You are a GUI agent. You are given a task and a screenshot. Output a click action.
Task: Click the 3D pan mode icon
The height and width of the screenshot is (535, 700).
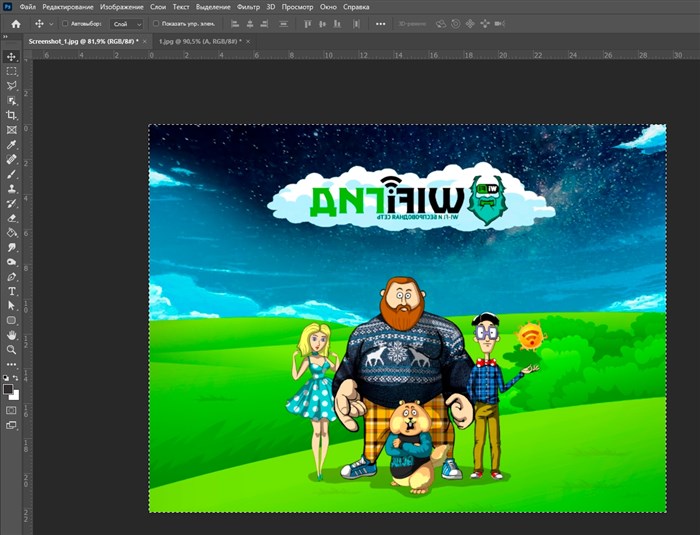(x=470, y=24)
